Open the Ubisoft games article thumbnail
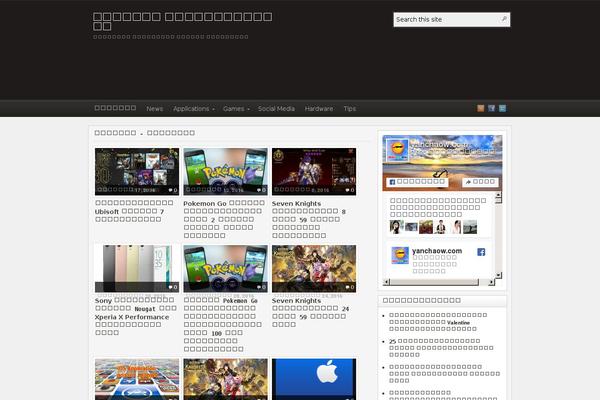Viewport: 600px width, 400px height. pyautogui.click(x=137, y=171)
